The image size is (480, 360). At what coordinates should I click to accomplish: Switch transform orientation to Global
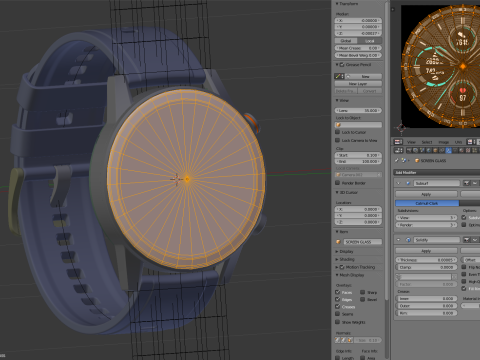click(x=346, y=41)
